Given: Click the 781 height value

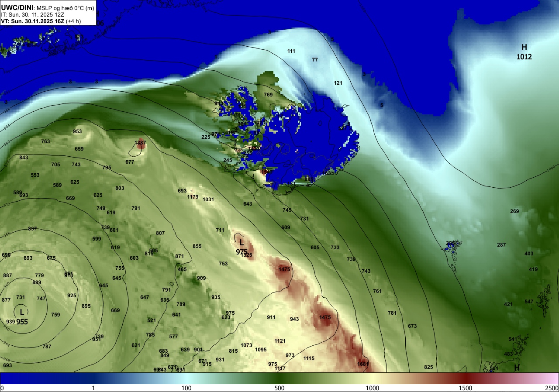Looking at the screenshot, I should click(392, 313).
